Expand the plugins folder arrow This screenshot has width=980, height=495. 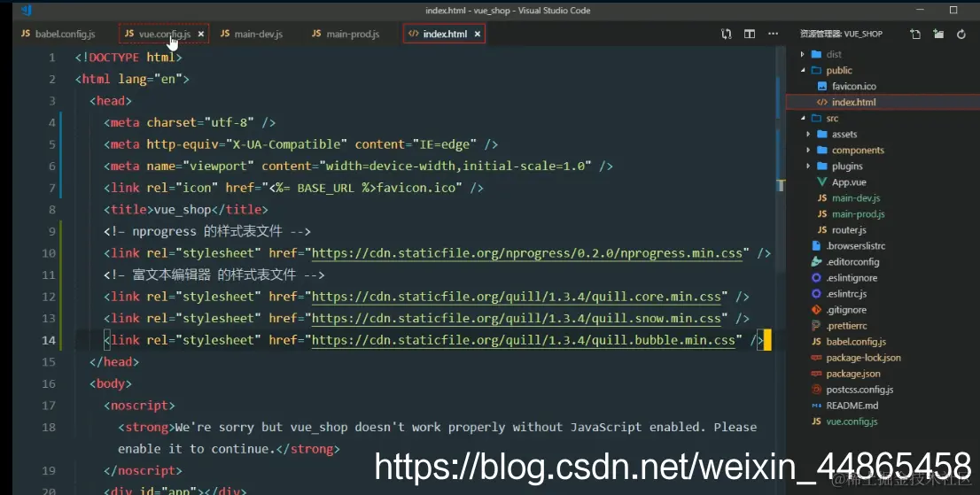tap(808, 166)
